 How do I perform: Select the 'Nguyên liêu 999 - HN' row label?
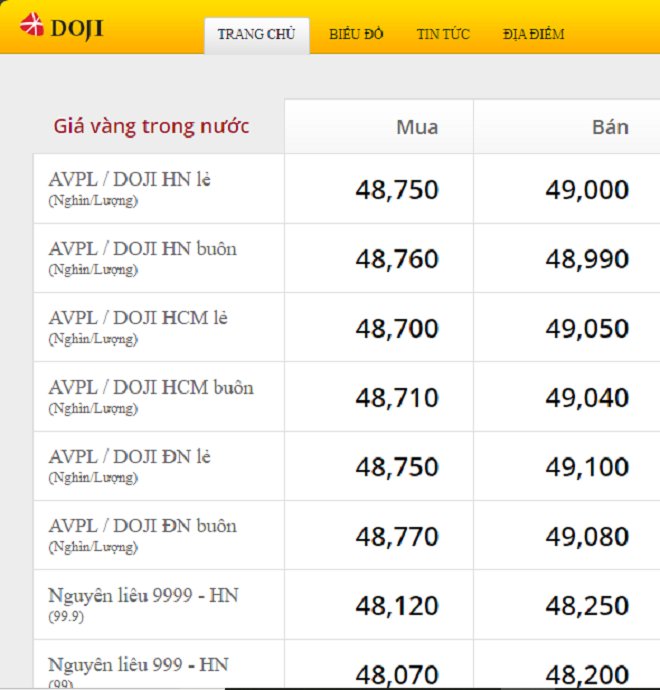[x=138, y=664]
